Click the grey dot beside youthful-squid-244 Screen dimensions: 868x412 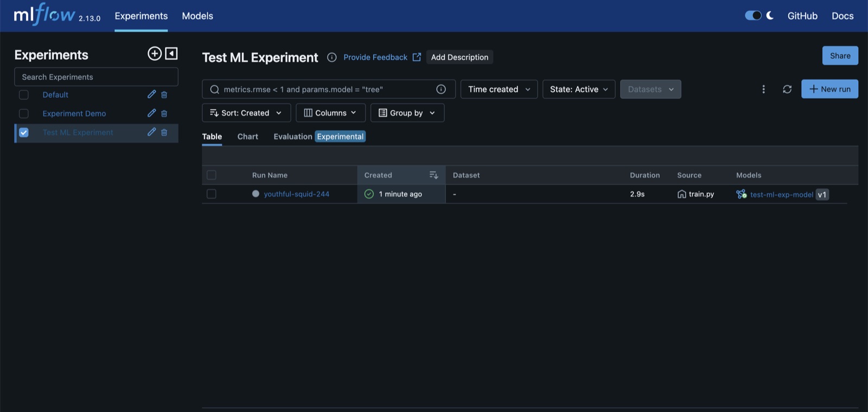pyautogui.click(x=256, y=194)
